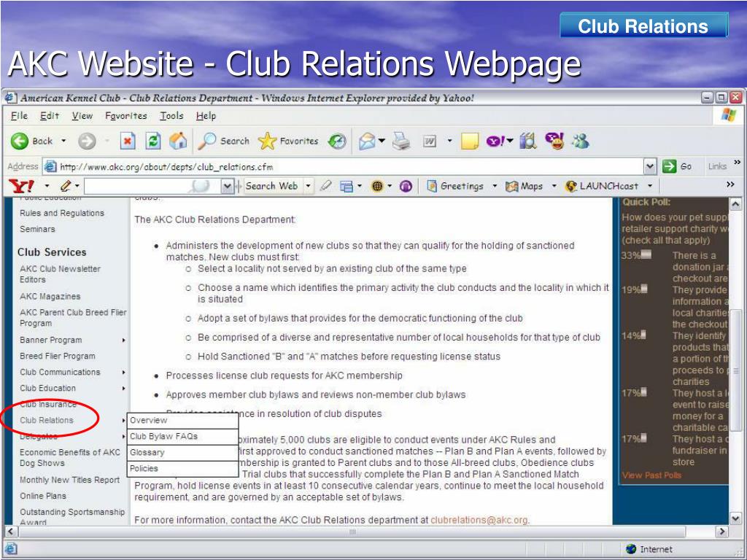Stop page loading with red X icon
This screenshot has width=747, height=560.
pyautogui.click(x=127, y=141)
